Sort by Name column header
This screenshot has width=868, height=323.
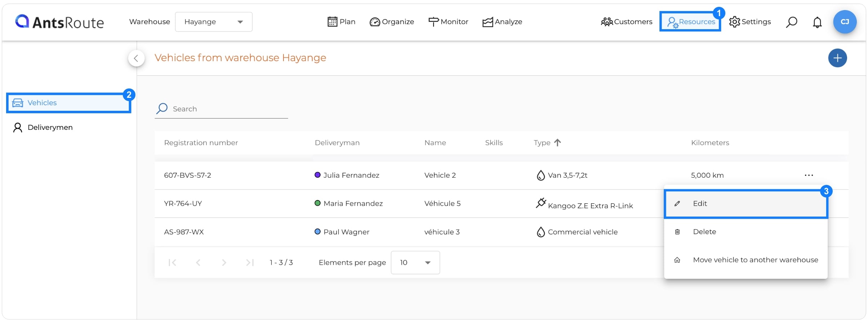coord(435,143)
